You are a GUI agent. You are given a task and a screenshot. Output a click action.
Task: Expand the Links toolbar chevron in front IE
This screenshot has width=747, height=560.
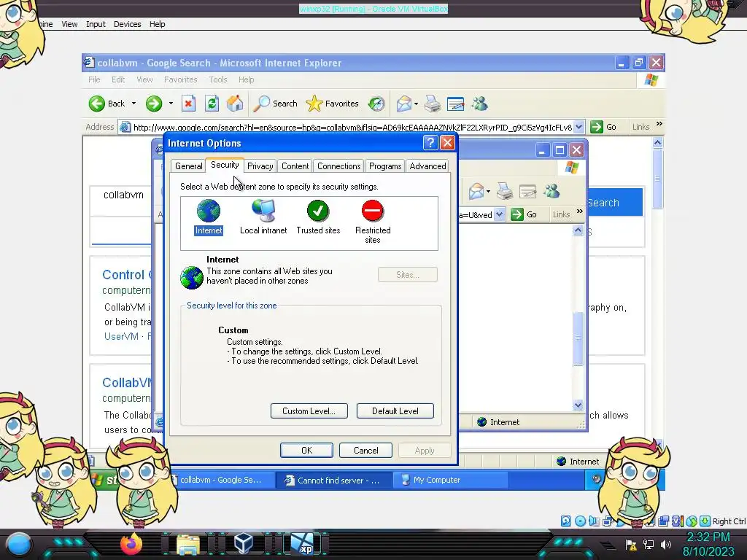[x=659, y=124]
